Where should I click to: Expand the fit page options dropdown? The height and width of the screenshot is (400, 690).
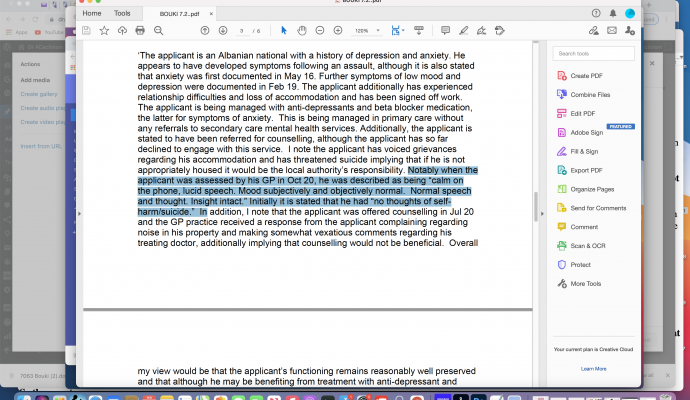coord(402,31)
